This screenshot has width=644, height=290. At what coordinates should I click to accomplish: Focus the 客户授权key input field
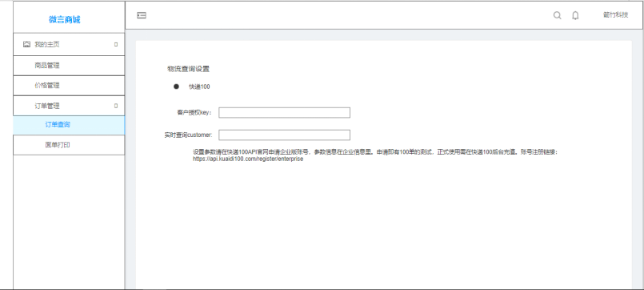(x=284, y=113)
